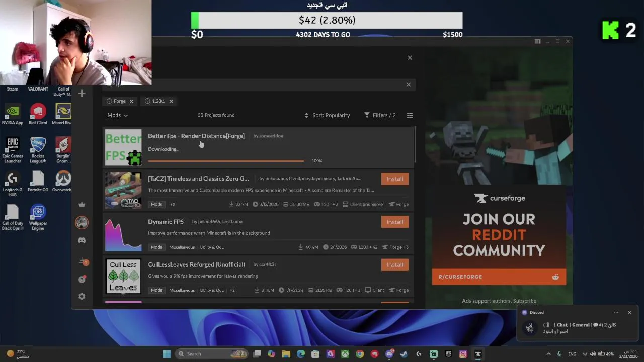Viewport: 644px width, 362px height.
Task: Open the Discord icon in CurseForge sidebar
Action: [x=82, y=240]
